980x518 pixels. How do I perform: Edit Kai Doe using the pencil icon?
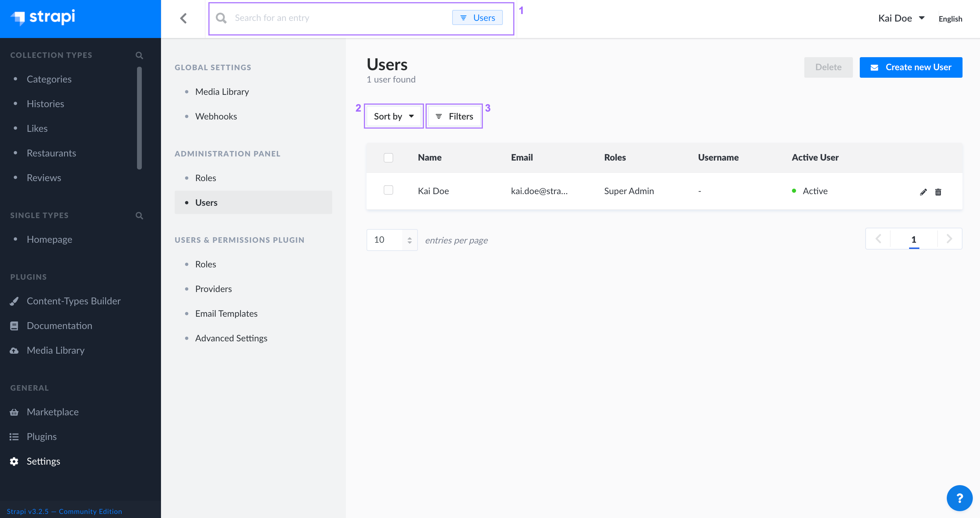(923, 192)
